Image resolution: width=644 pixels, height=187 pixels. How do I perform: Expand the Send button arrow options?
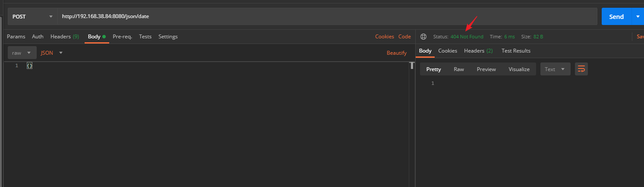click(638, 16)
